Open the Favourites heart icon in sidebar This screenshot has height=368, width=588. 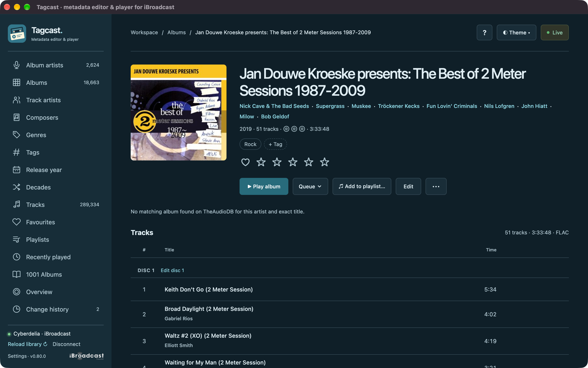(17, 222)
